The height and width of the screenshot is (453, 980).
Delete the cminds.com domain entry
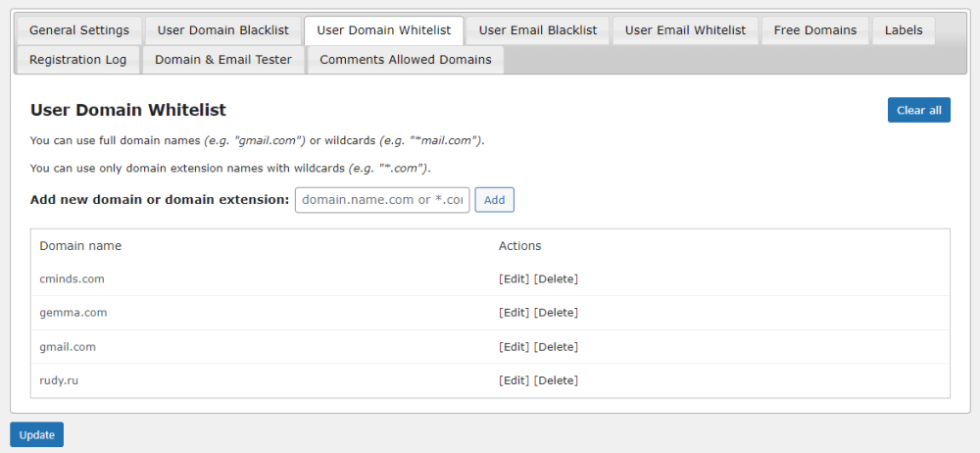tap(556, 279)
